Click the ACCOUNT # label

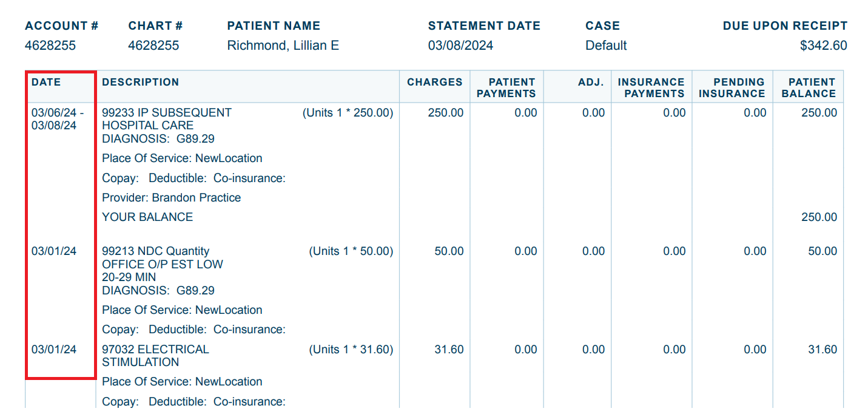(61, 26)
